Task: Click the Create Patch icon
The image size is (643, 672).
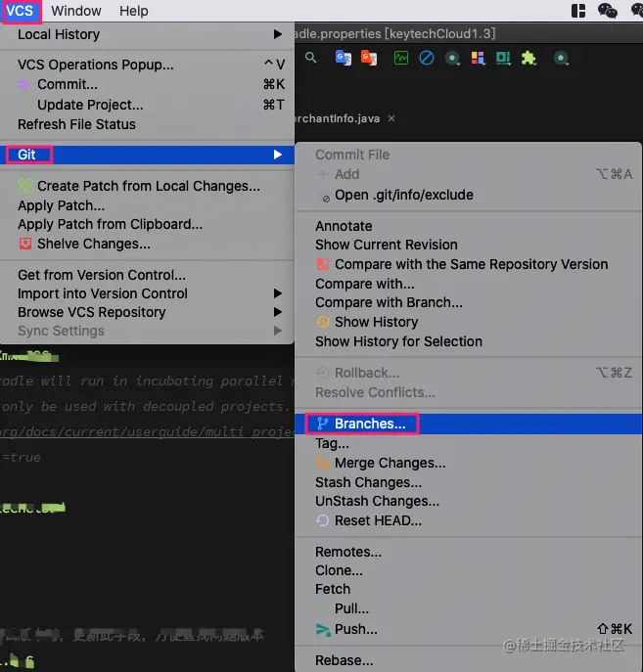Action: 25,186
